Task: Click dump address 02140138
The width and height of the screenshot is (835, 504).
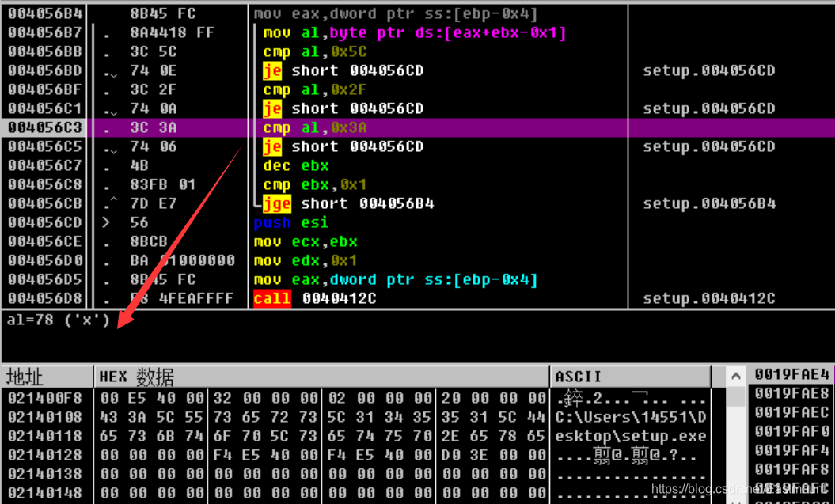Action: click(x=45, y=474)
